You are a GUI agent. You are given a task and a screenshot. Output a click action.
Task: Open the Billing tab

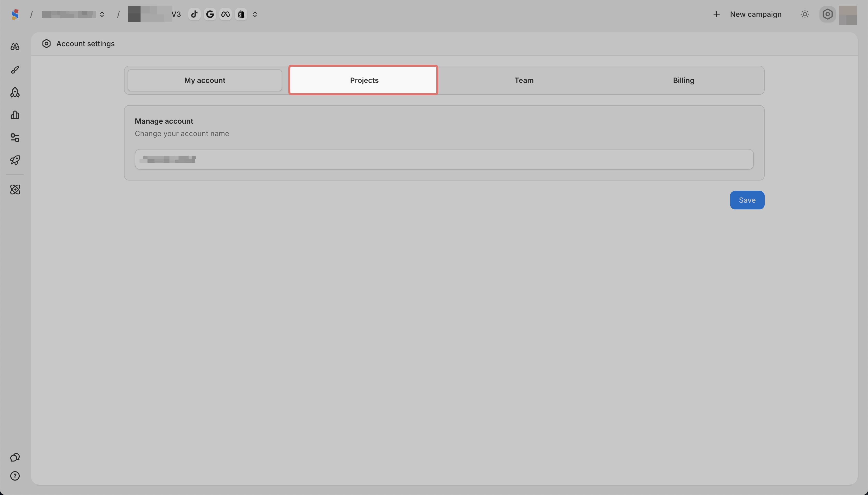(683, 80)
